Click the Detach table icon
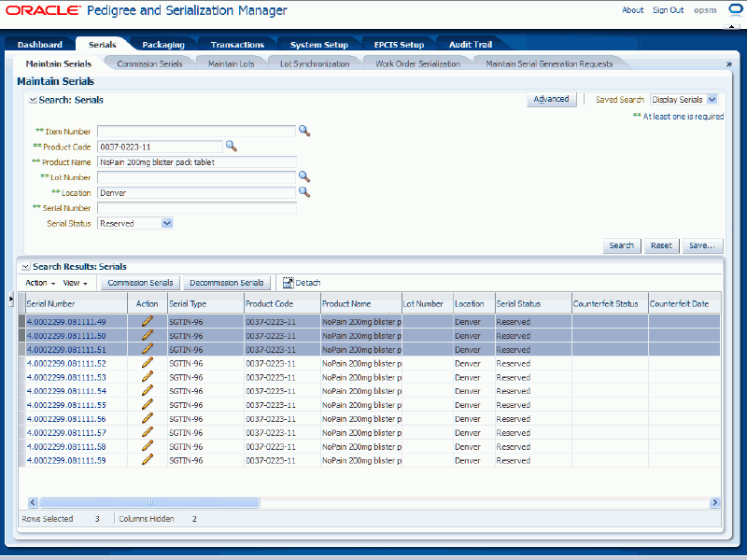The height and width of the screenshot is (560, 747). [288, 283]
